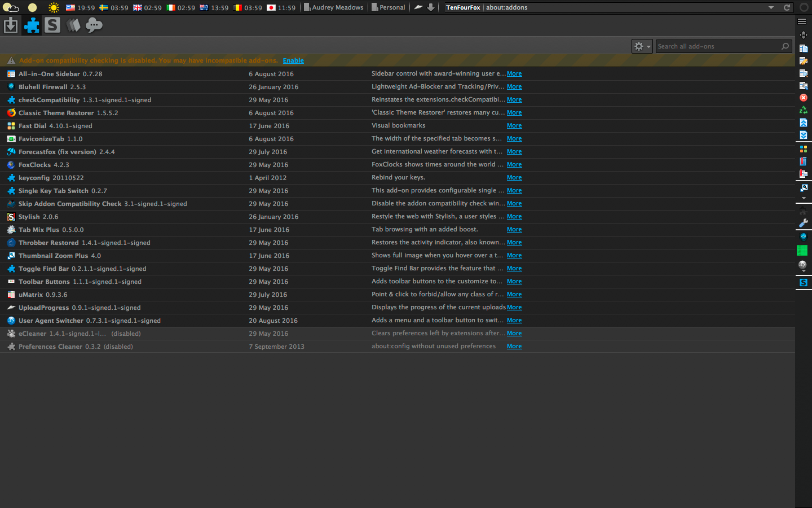The width and height of the screenshot is (812, 508).
Task: Select the Tab Mix Plus row
Action: (x=398, y=230)
